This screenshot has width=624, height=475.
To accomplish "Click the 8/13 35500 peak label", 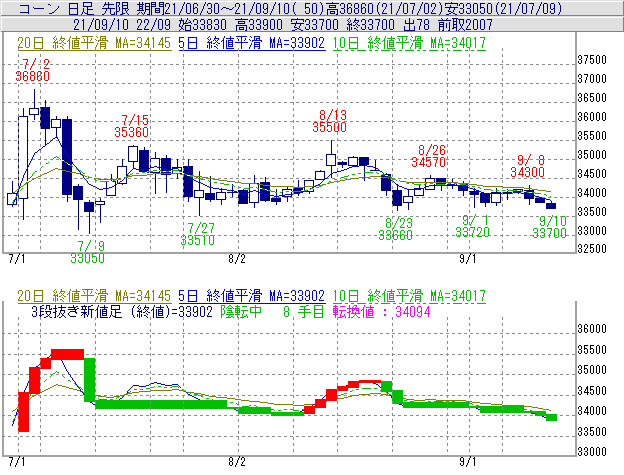I will (330, 121).
